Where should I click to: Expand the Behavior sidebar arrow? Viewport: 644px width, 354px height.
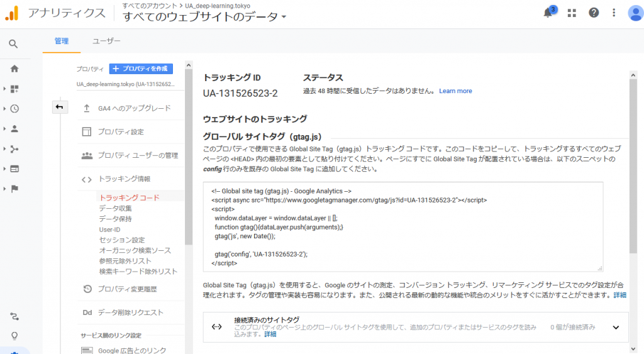[x=4, y=169]
